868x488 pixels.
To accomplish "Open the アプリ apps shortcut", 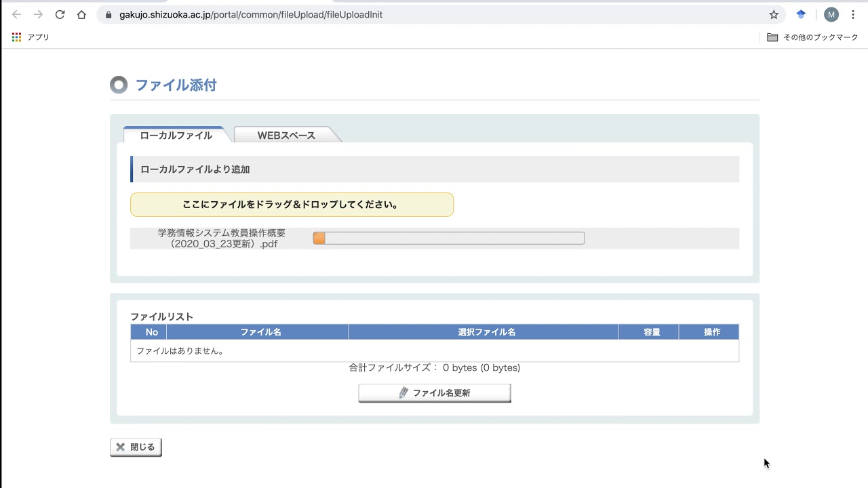I will pyautogui.click(x=31, y=37).
